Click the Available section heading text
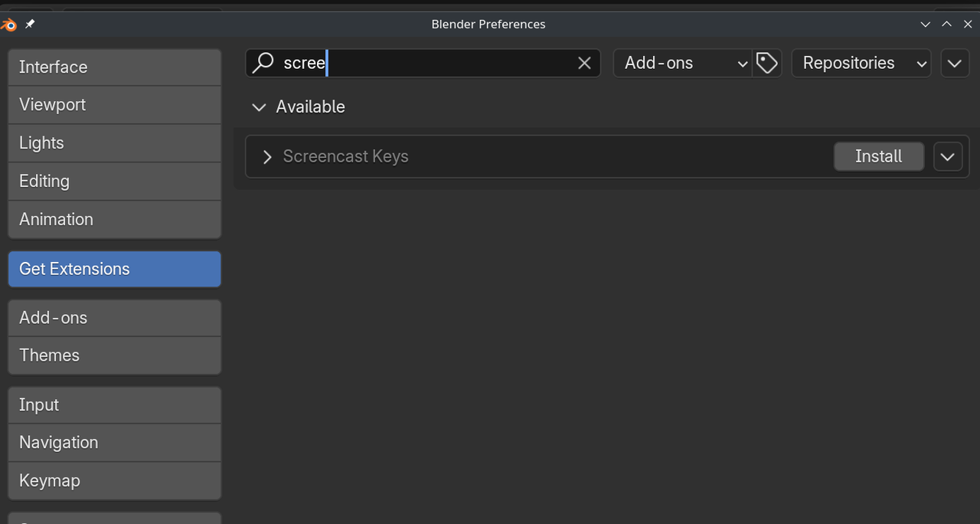This screenshot has height=524, width=980. pyautogui.click(x=311, y=107)
